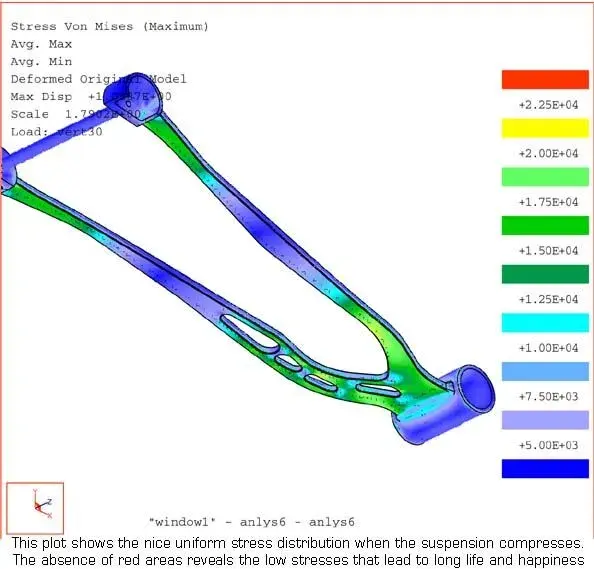Click the lavender legend color swatch
594x569 pixels.
545,420
